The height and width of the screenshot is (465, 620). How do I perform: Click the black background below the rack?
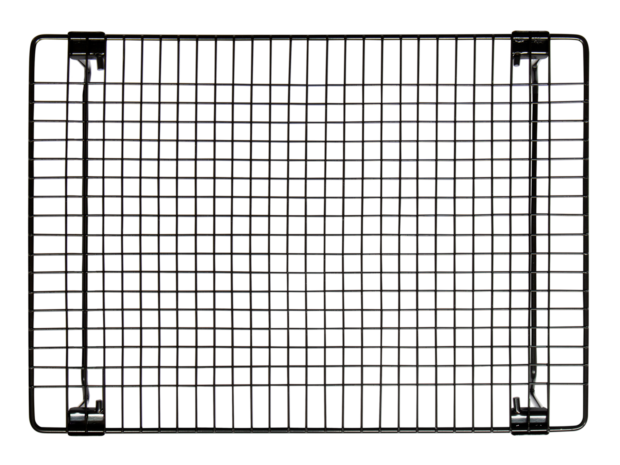click(x=311, y=452)
